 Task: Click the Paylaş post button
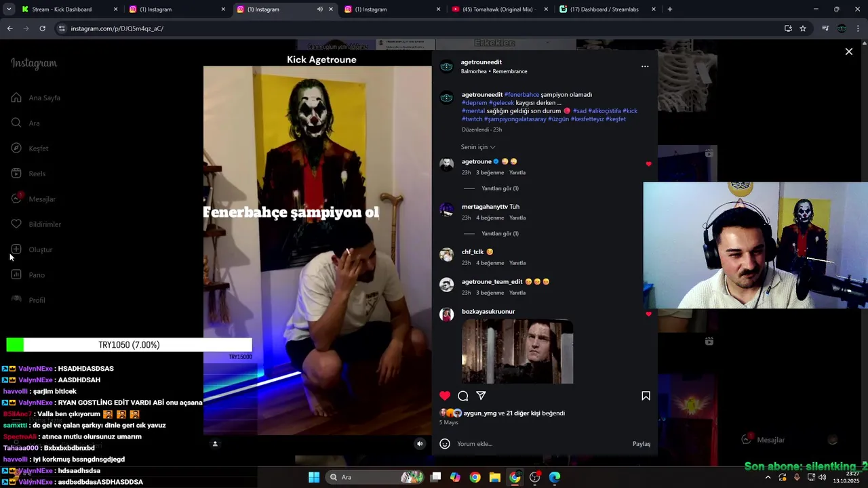point(642,444)
